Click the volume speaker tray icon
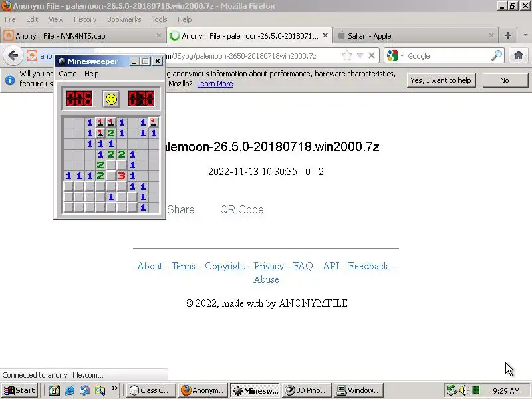 click(x=464, y=390)
